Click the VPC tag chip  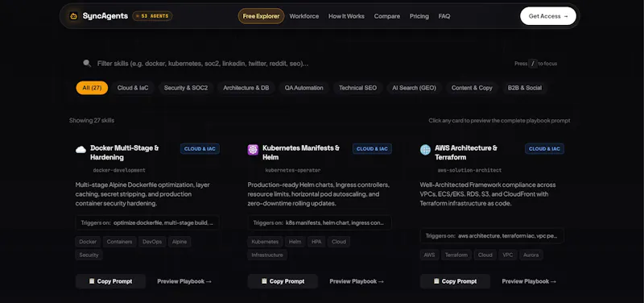pos(508,255)
